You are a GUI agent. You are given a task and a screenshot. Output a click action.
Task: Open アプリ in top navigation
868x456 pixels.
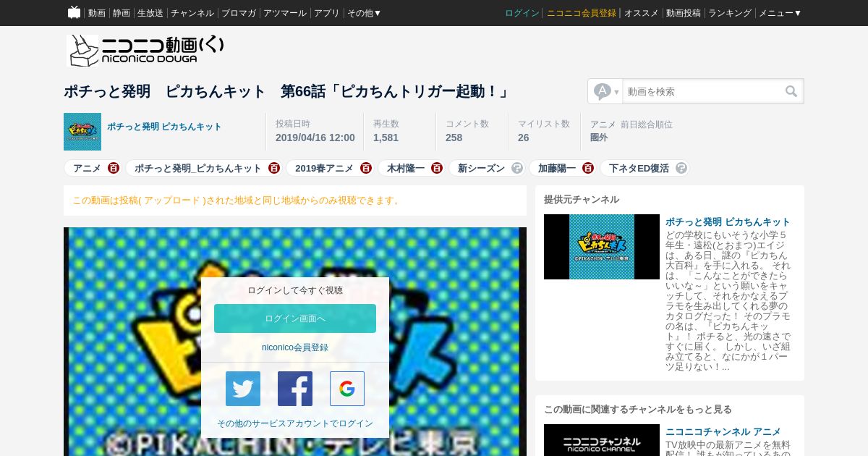(327, 13)
